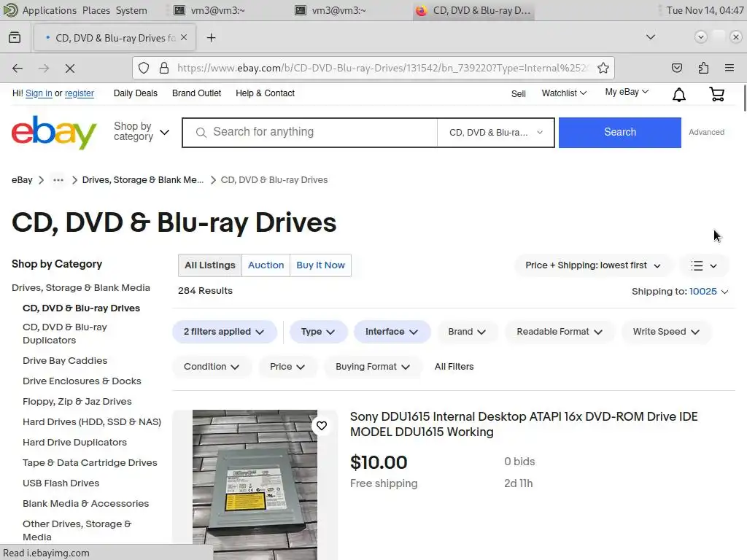Expand Interface filter dropdown
The height and width of the screenshot is (560, 747).
pyautogui.click(x=392, y=332)
